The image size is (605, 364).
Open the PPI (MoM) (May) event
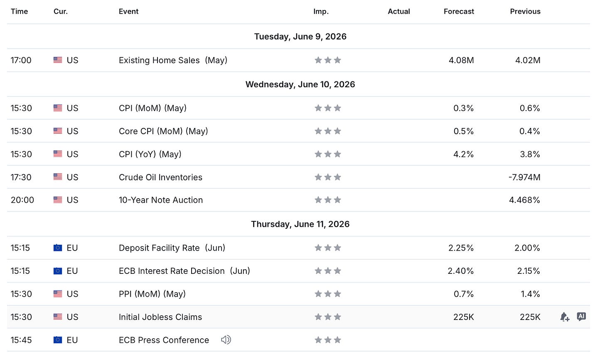152,294
